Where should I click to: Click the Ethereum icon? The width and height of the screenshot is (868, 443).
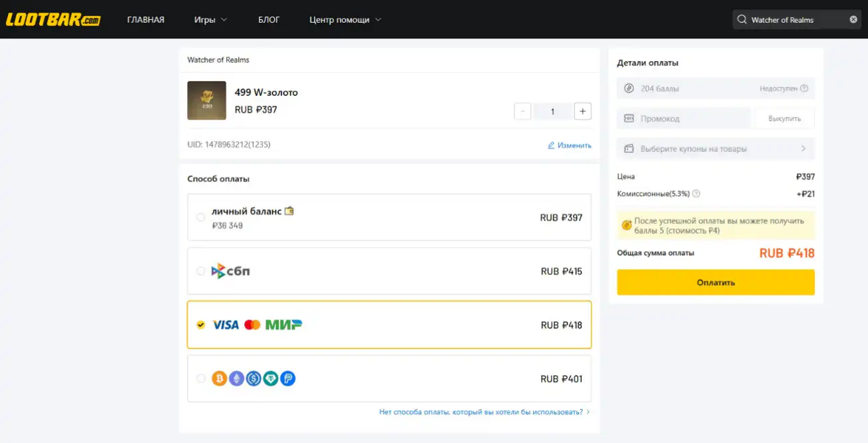[236, 378]
